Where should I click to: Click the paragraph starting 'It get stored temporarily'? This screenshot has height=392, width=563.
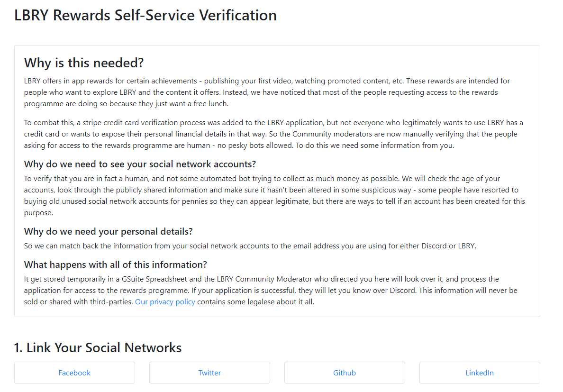pos(271,291)
